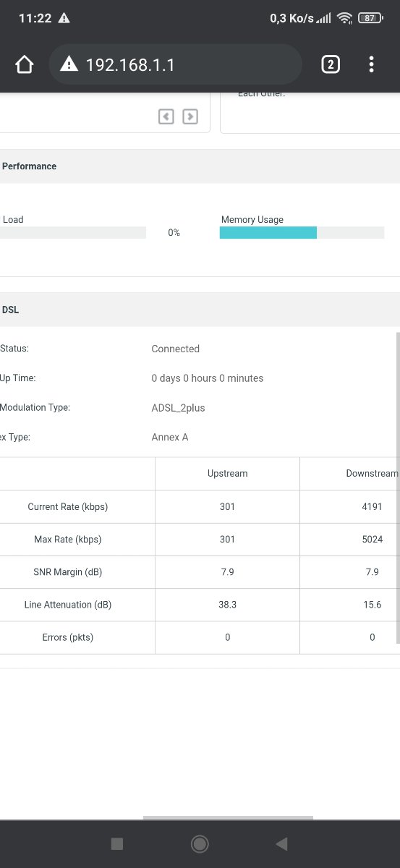Open the tab switcher showing 2 tabs
Image resolution: width=400 pixels, height=868 pixels.
point(330,64)
